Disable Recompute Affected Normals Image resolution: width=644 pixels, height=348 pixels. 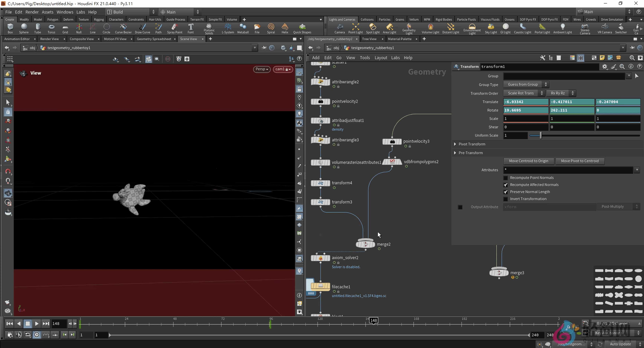click(x=506, y=185)
